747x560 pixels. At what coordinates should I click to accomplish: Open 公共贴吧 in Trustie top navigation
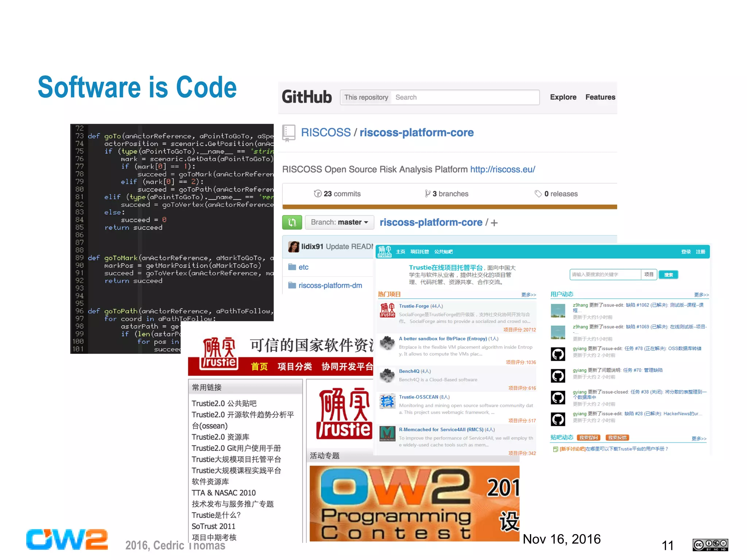(x=443, y=251)
